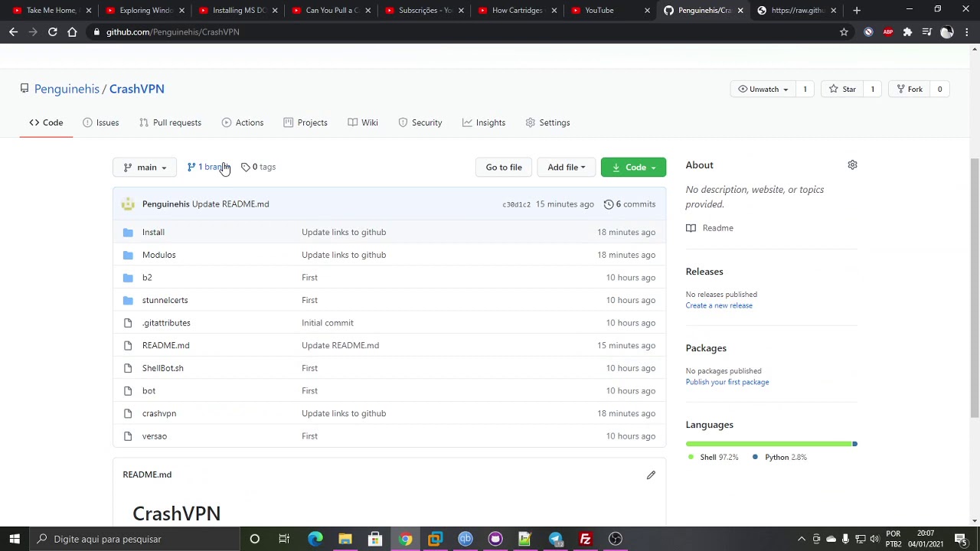The width and height of the screenshot is (980, 551).
Task: Open Windows Start menu
Action: pos(15,539)
